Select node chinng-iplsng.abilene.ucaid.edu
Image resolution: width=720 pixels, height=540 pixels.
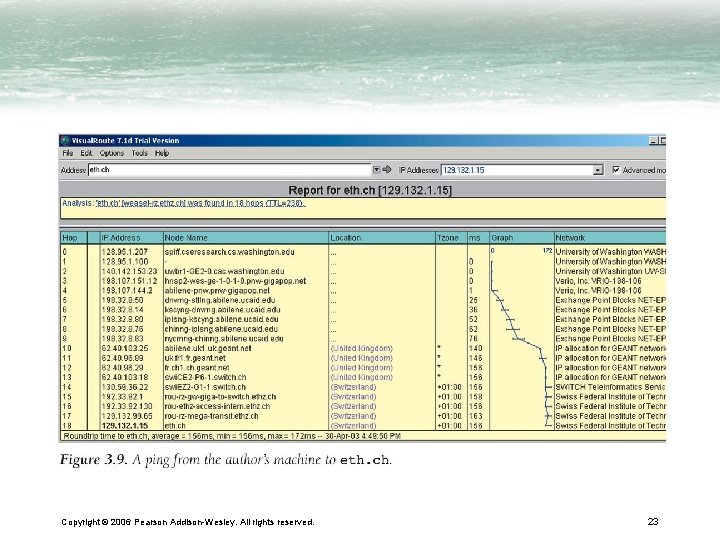[x=221, y=329]
